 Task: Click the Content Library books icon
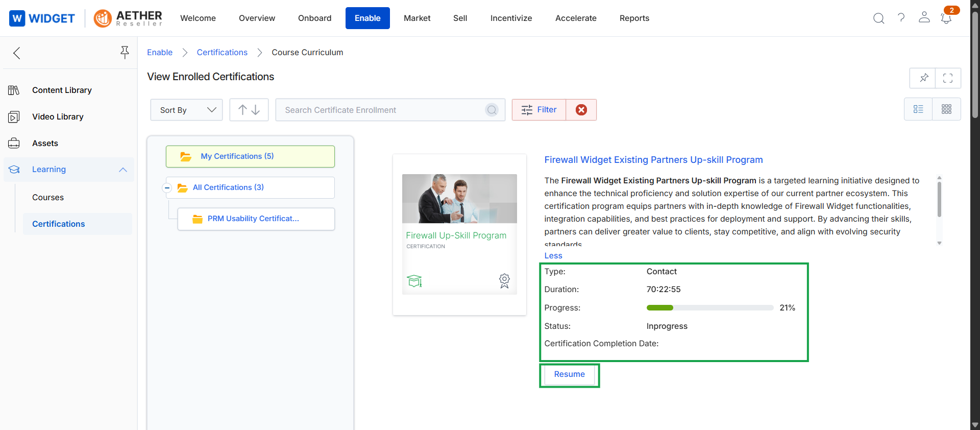(14, 90)
